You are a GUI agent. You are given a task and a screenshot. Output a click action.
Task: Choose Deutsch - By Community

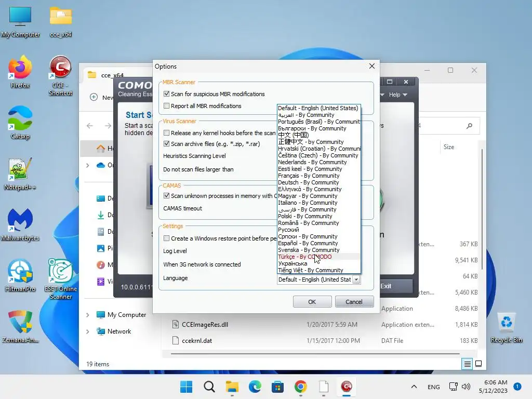pos(318,182)
